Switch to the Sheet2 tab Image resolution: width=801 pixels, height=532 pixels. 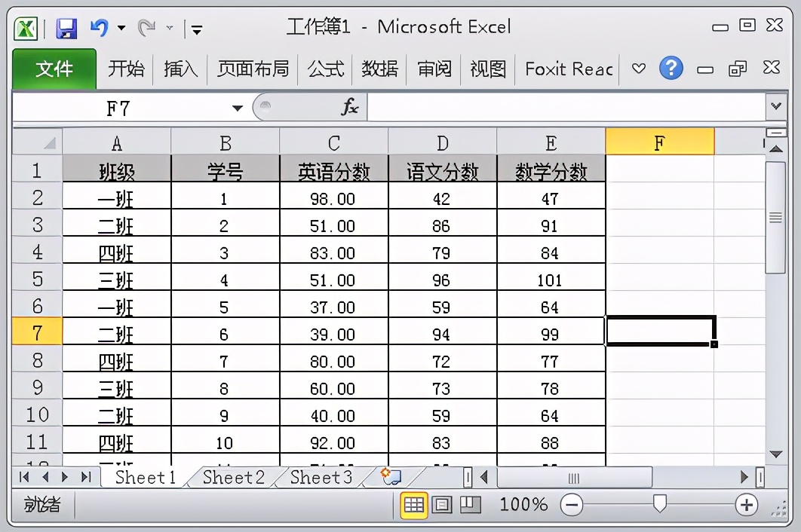point(234,477)
